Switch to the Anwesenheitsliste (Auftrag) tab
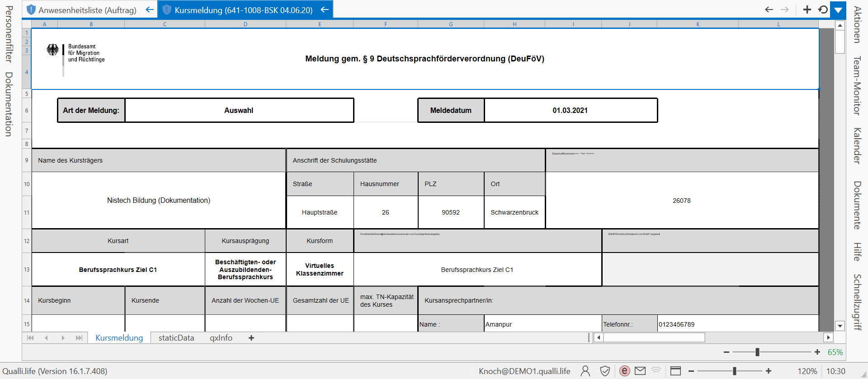This screenshot has width=868, height=379. 87,10
